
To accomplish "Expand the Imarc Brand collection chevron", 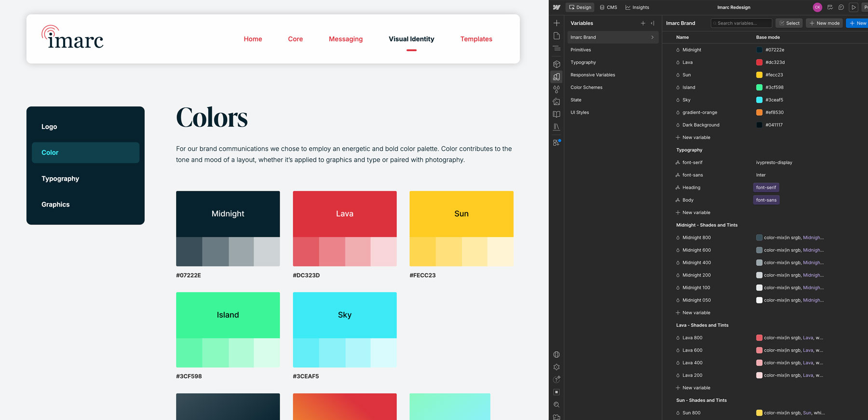I will point(652,37).
